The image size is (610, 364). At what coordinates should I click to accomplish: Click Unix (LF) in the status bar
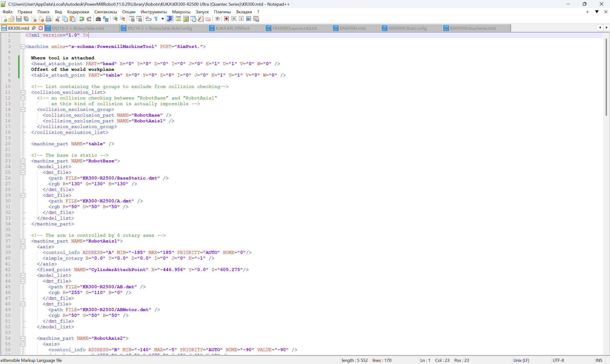[x=521, y=360]
